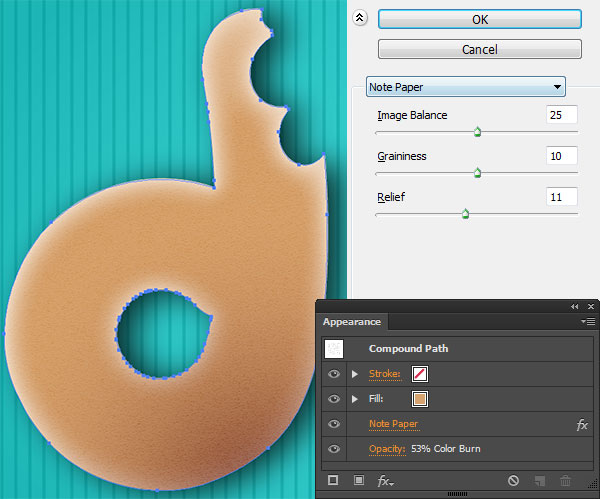Image resolution: width=600 pixels, height=499 pixels.
Task: Toggle the Fill visibility eye
Action: pyautogui.click(x=334, y=399)
